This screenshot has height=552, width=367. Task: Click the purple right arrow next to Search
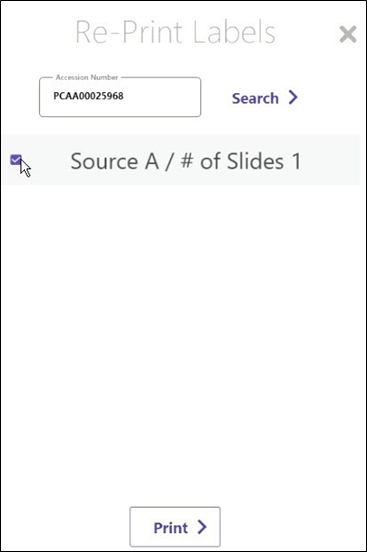pos(293,97)
